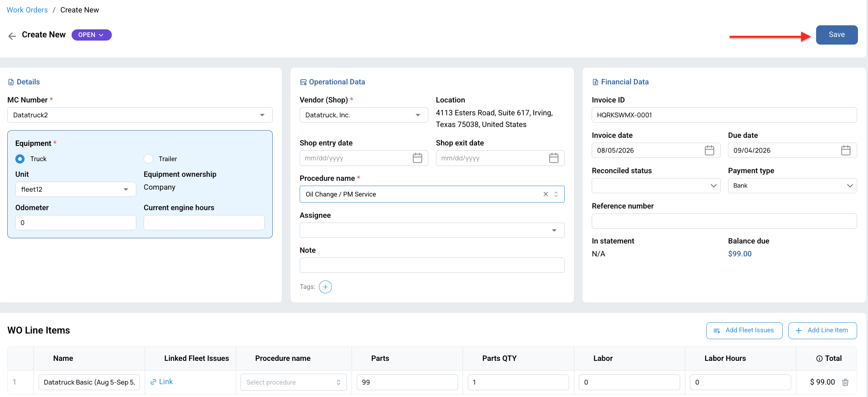Open the OPEN status dropdown
The width and height of the screenshot is (868, 397).
[x=92, y=35]
